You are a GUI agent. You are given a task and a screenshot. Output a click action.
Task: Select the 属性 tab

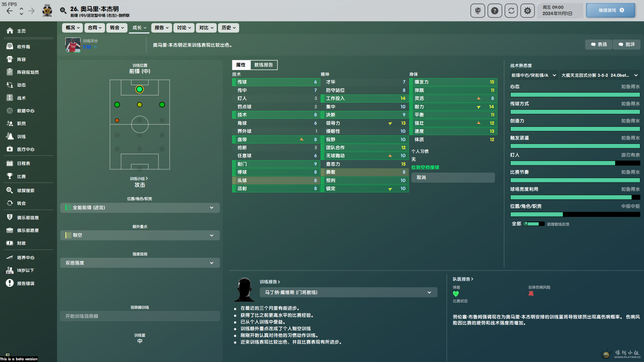point(241,65)
